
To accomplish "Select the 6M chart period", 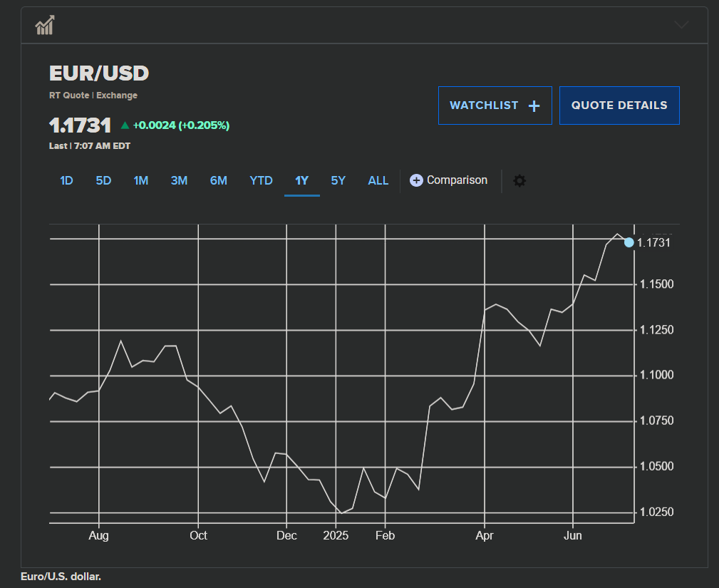I will (x=218, y=181).
